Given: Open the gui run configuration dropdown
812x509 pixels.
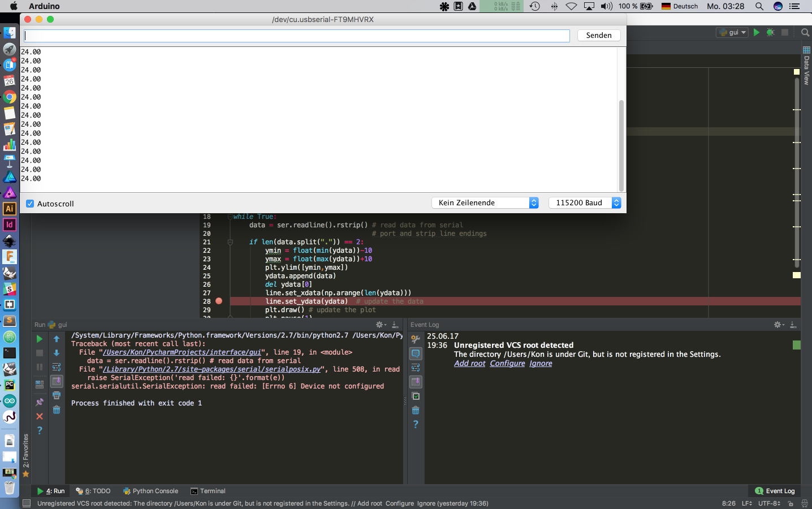Looking at the screenshot, I should (733, 32).
